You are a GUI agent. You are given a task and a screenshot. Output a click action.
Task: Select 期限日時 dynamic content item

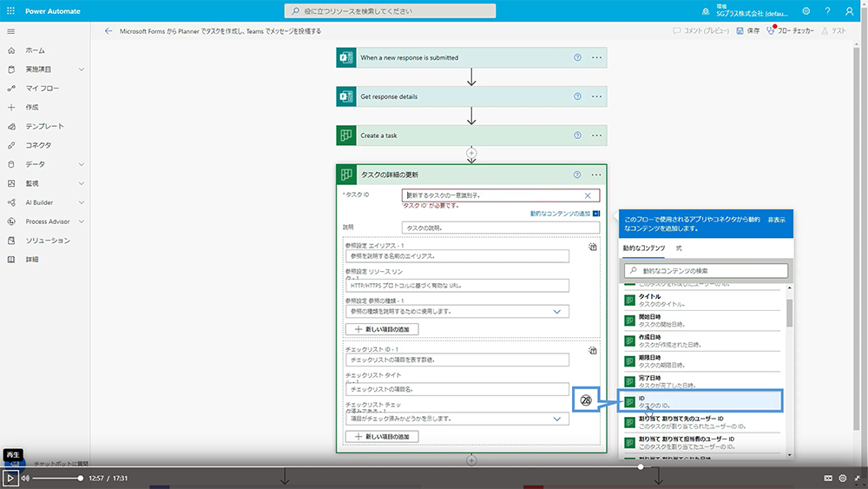tap(702, 361)
